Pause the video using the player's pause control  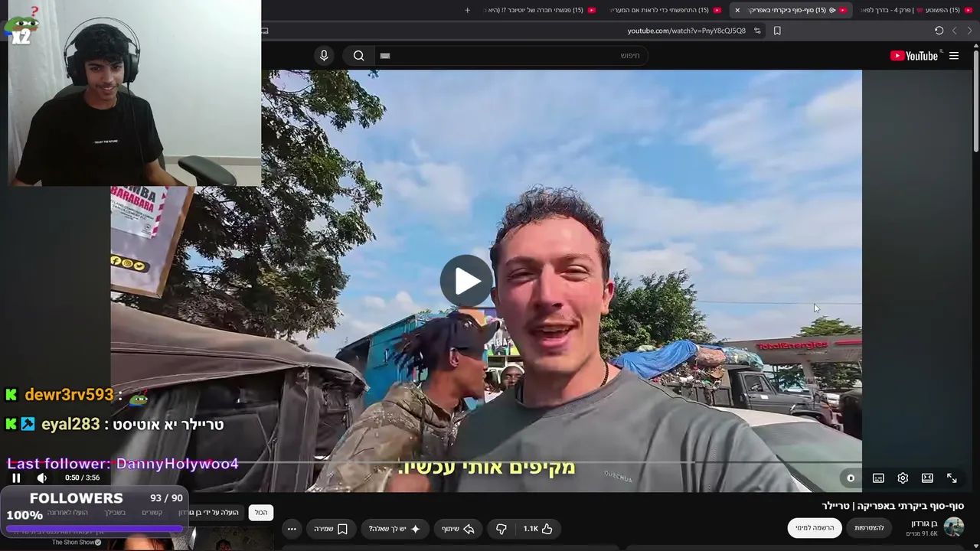[x=16, y=478]
